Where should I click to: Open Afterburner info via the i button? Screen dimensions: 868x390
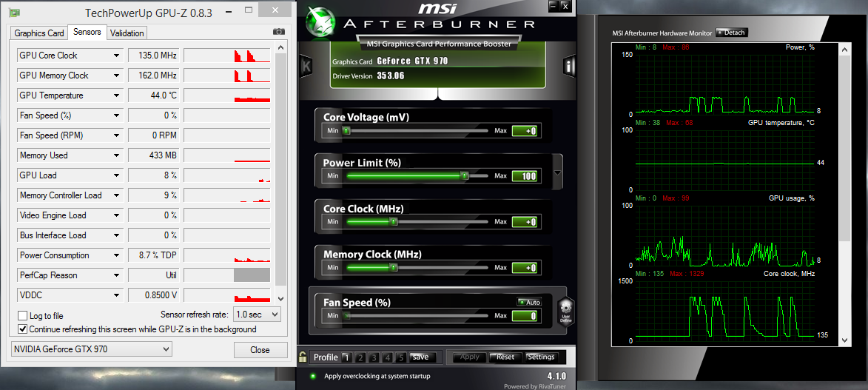click(x=569, y=67)
